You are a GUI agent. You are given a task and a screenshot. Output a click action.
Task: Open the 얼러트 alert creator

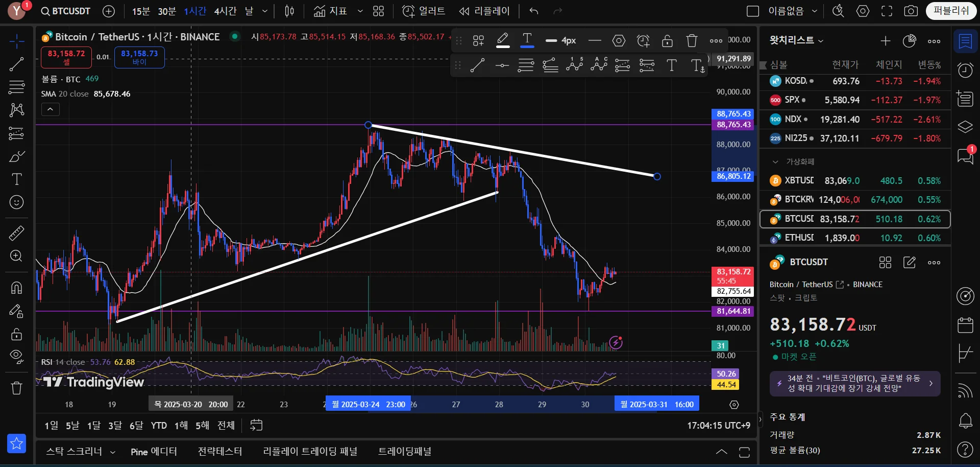pos(424,11)
